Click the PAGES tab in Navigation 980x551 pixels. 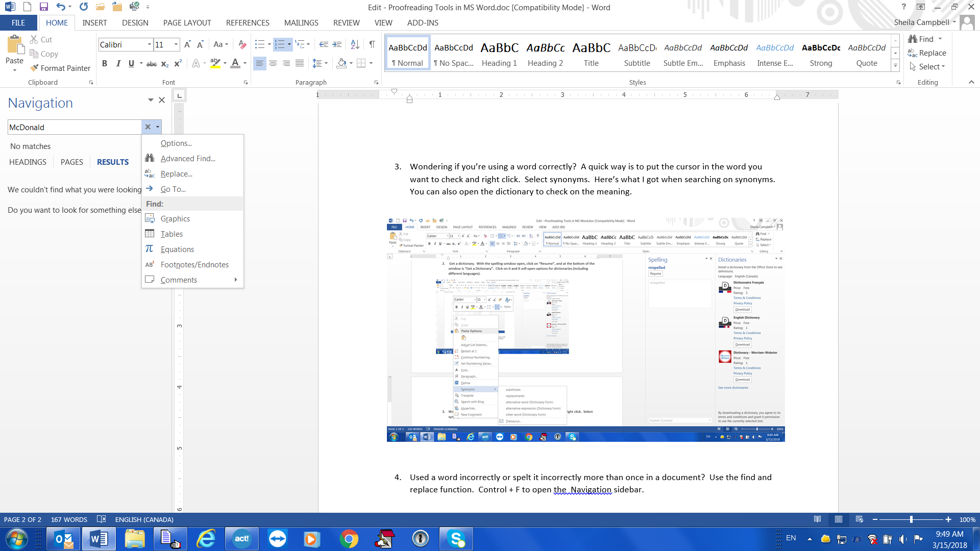pyautogui.click(x=72, y=161)
